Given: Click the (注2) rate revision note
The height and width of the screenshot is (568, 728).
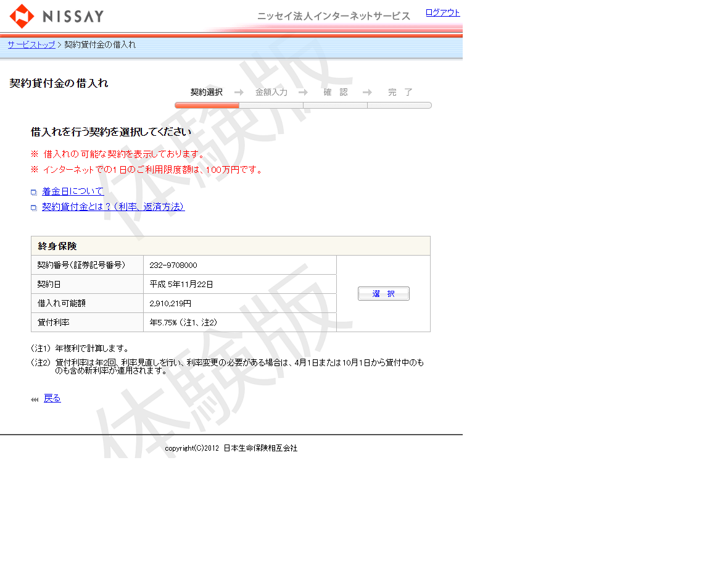Looking at the screenshot, I should coord(228,367).
